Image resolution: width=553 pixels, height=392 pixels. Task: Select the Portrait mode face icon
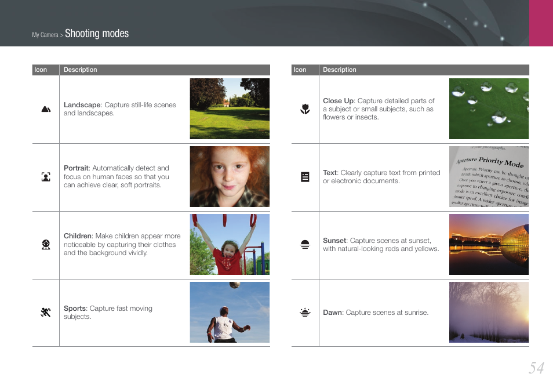(46, 177)
